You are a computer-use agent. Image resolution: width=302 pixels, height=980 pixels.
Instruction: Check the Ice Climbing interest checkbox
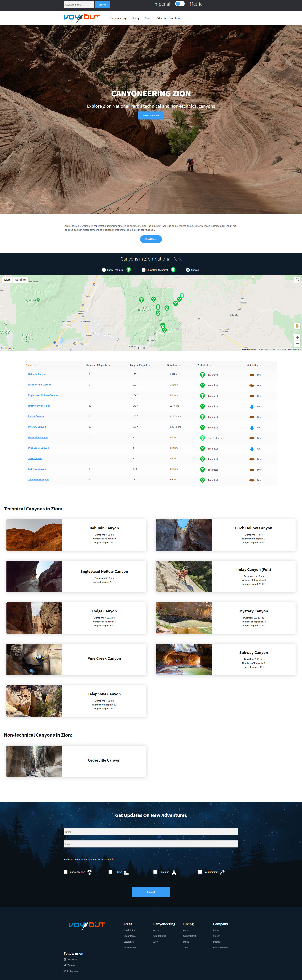coord(200,872)
